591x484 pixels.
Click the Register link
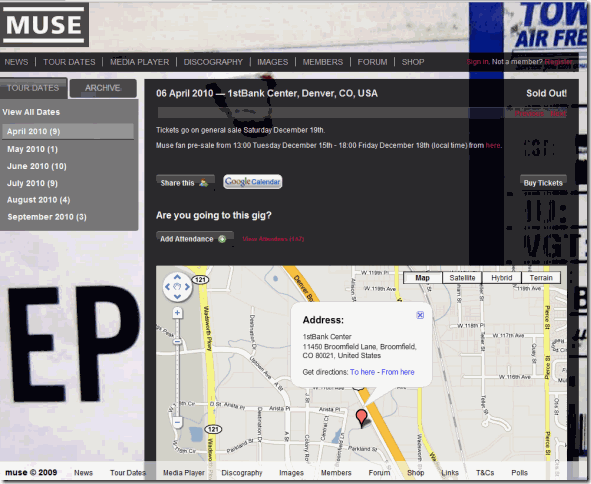pyautogui.click(x=558, y=62)
